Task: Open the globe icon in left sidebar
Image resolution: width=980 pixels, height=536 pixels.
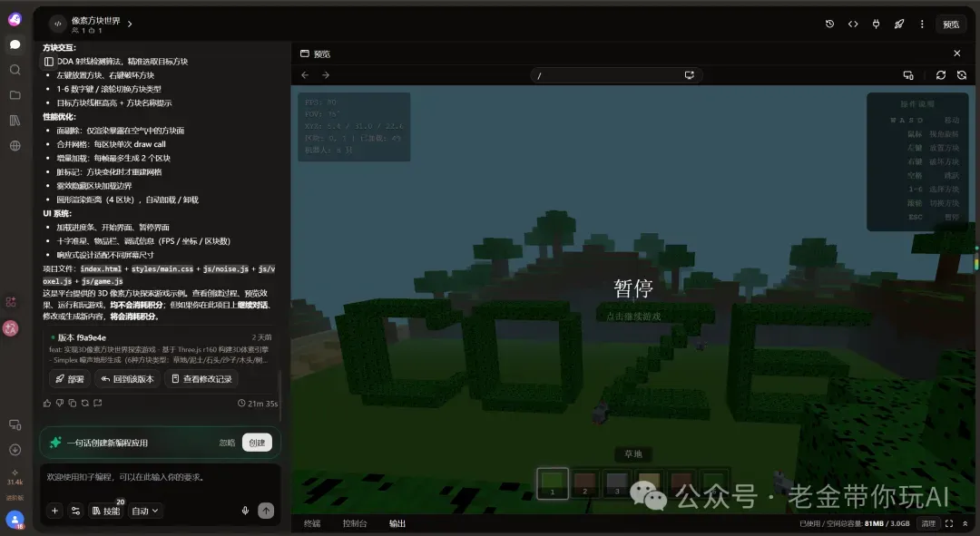Action: pos(15,145)
